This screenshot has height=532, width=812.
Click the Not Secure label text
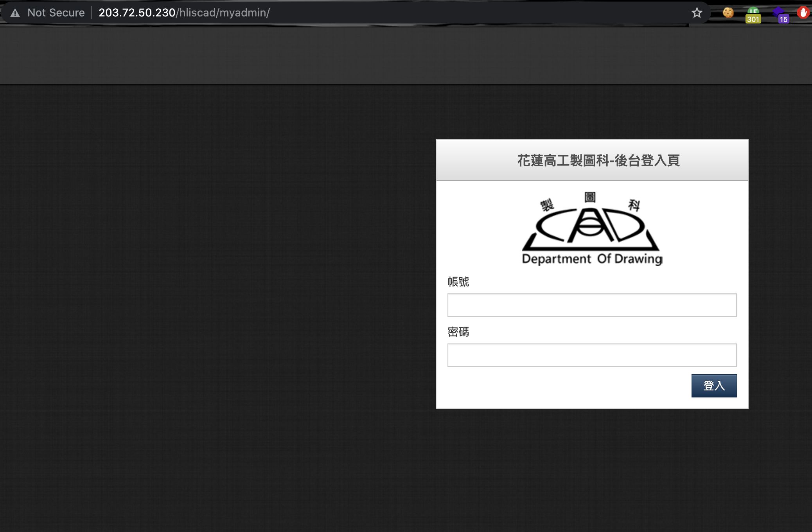click(x=56, y=13)
